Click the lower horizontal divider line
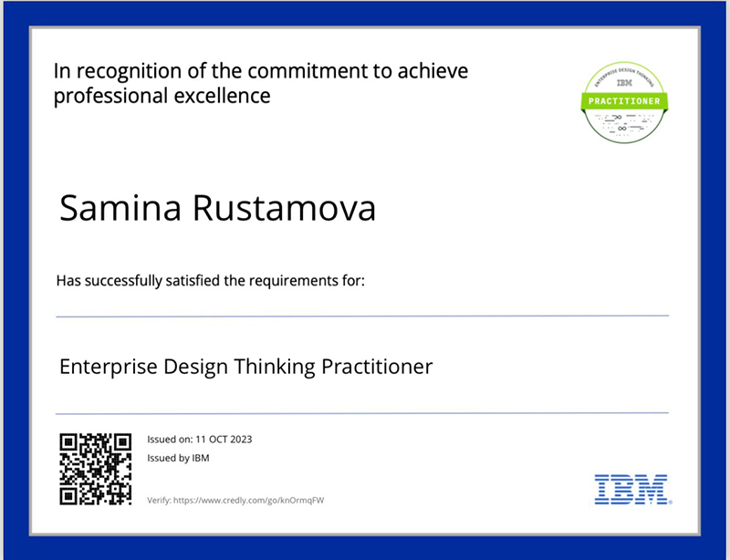This screenshot has height=560, width=730. 362,413
